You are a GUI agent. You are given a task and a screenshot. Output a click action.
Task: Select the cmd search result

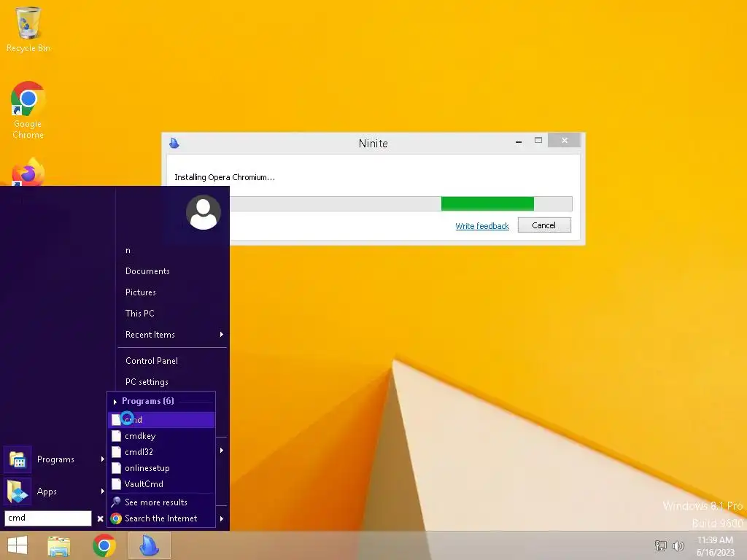[x=161, y=420]
